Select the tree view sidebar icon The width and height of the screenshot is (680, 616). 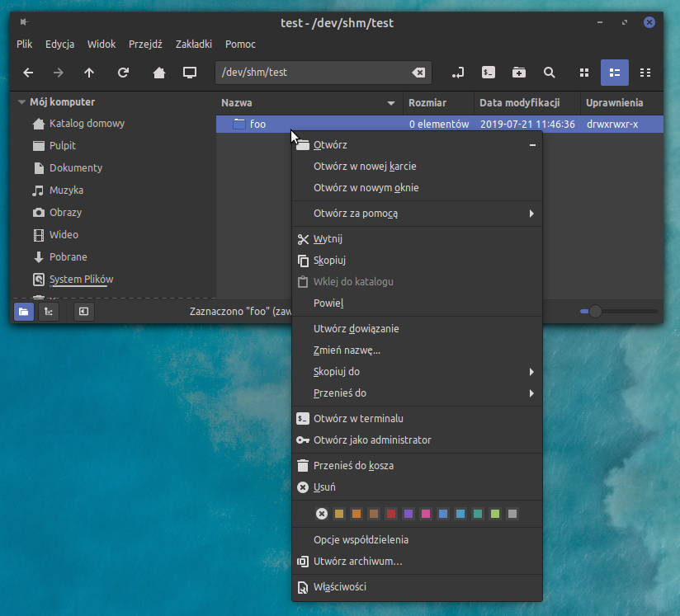(48, 312)
